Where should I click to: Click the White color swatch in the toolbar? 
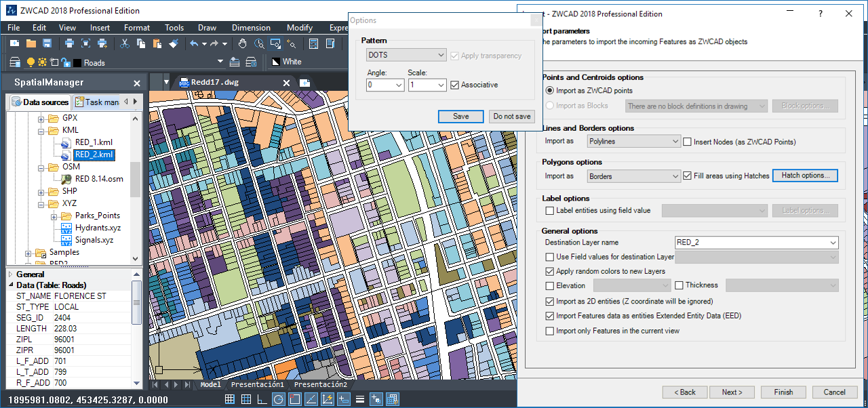(x=275, y=62)
